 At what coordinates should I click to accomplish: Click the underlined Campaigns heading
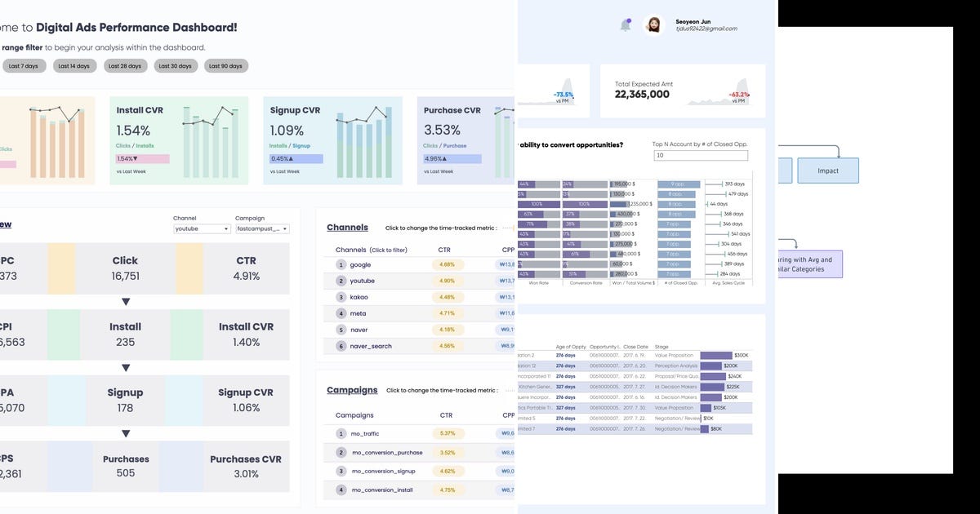coord(352,390)
